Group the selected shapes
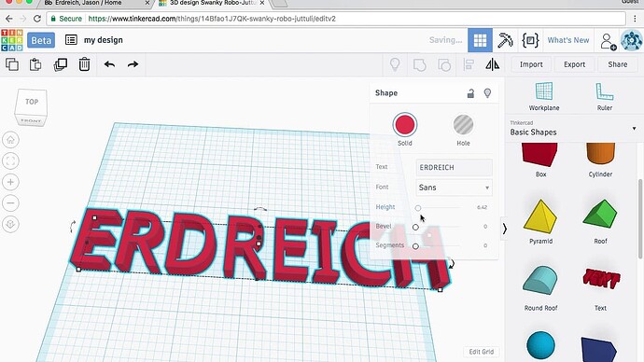This screenshot has height=362, width=644. [x=419, y=65]
